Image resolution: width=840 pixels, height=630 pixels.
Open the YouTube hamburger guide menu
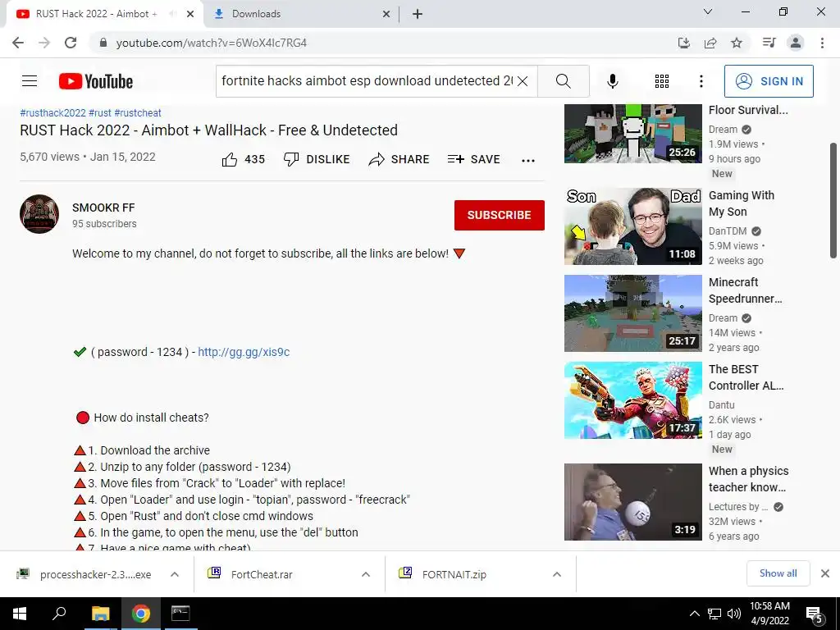(x=30, y=81)
